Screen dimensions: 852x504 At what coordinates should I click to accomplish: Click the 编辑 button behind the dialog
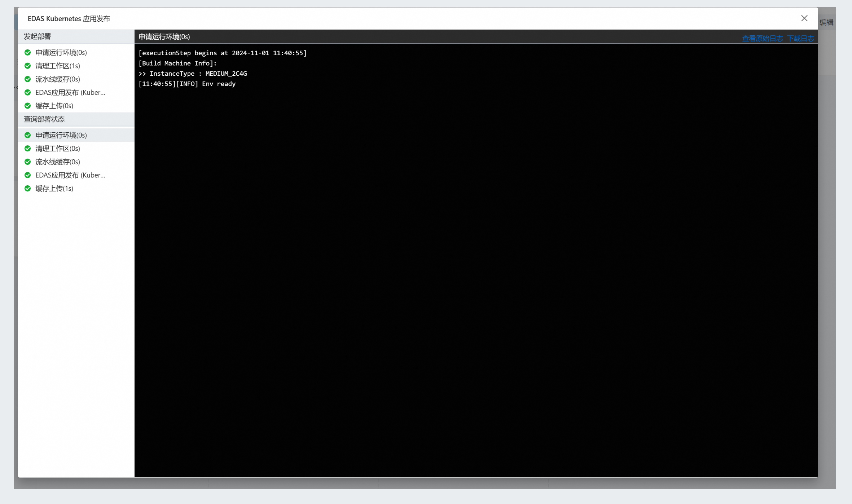coord(826,22)
